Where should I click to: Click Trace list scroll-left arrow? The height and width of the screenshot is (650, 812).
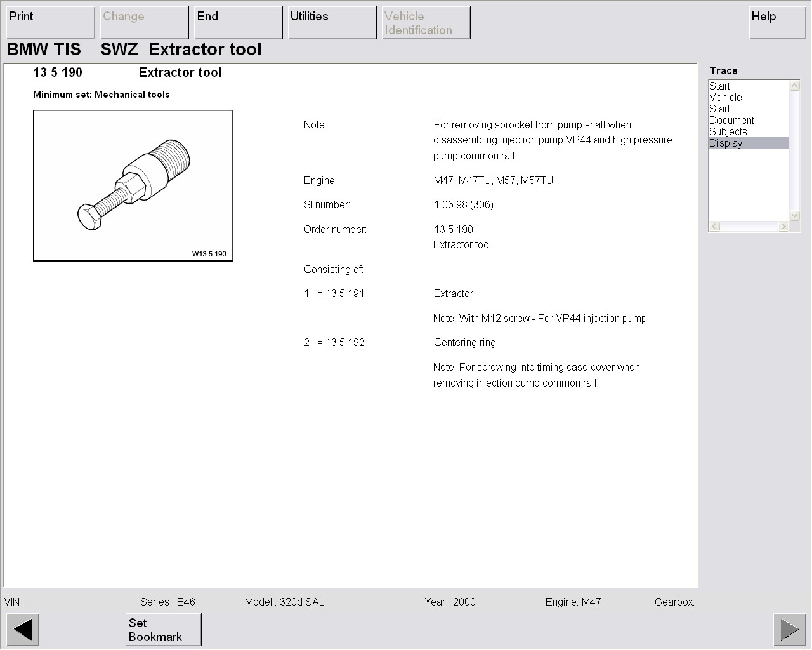714,227
